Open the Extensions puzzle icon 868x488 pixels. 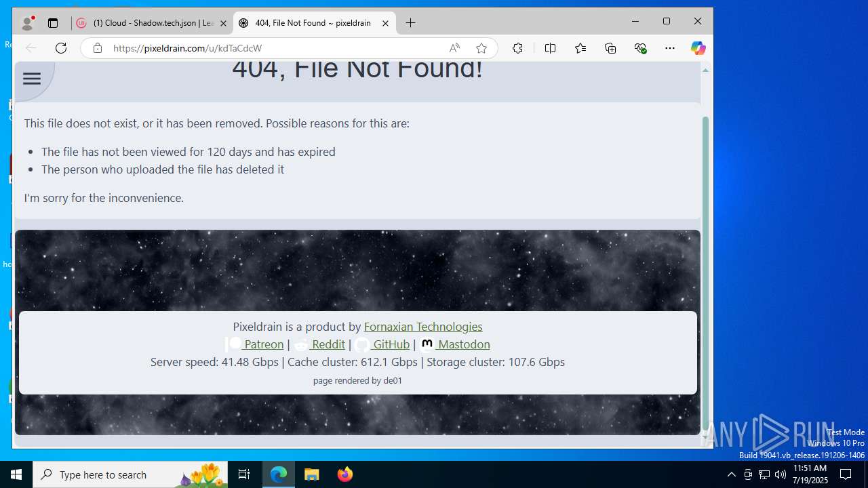(517, 48)
